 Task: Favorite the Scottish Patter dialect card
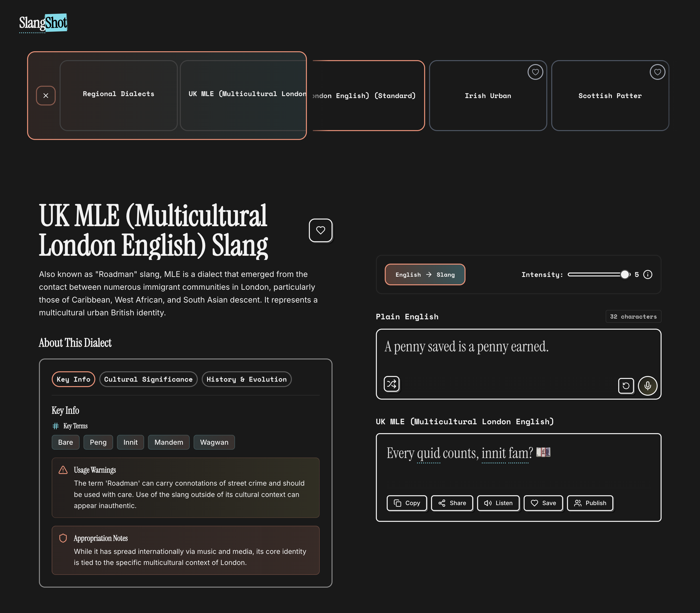[x=657, y=72]
